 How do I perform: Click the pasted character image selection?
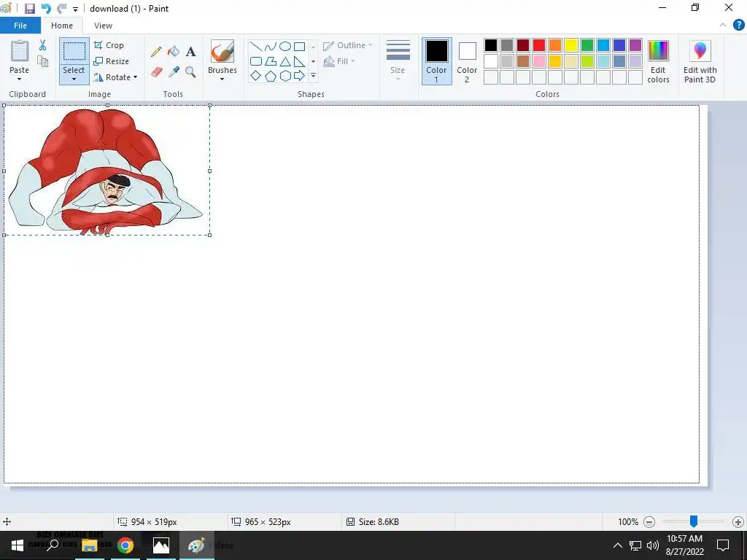(x=107, y=170)
